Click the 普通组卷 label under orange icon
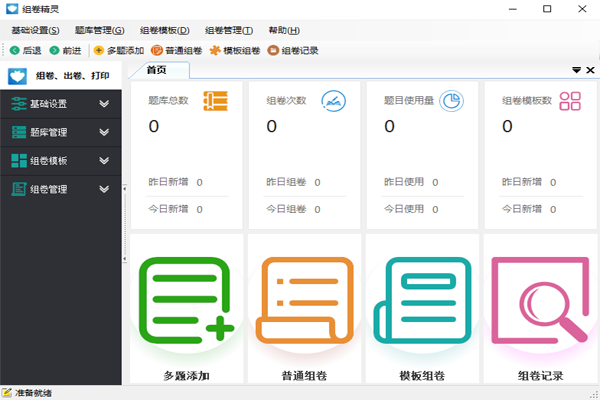 click(x=305, y=376)
